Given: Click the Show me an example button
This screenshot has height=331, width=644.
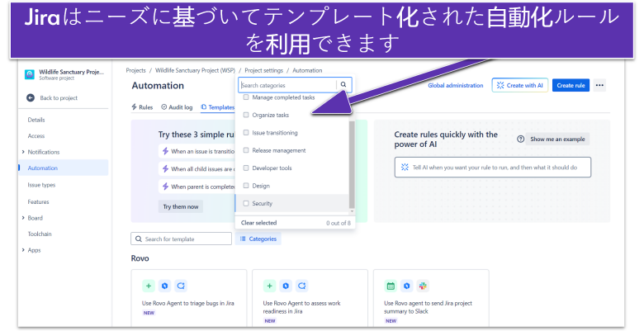Looking at the screenshot, I should pos(557,139).
